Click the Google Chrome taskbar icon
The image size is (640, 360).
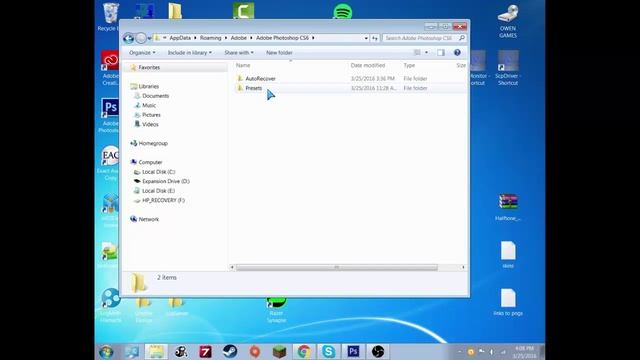pyautogui.click(x=304, y=351)
